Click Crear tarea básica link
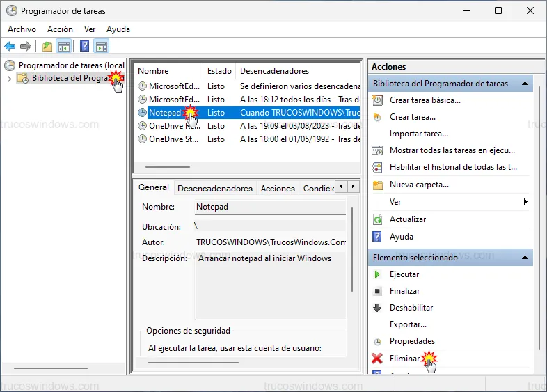547x392 pixels. click(x=425, y=100)
